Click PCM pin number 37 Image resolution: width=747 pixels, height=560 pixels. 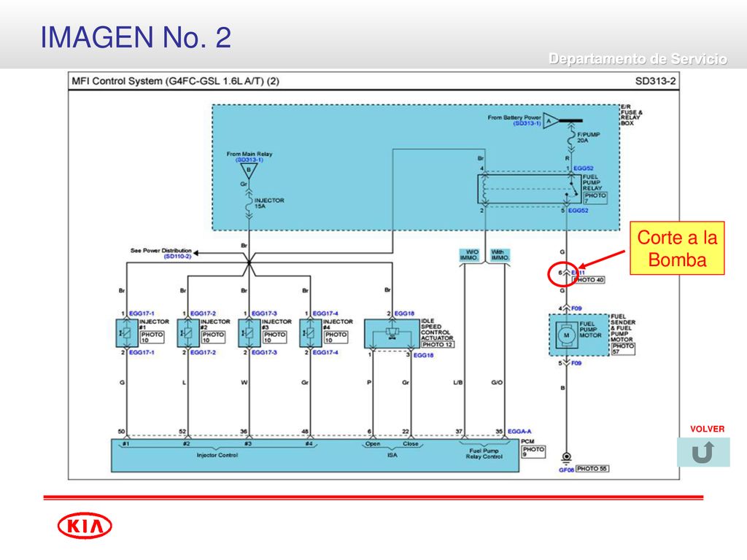(x=459, y=432)
